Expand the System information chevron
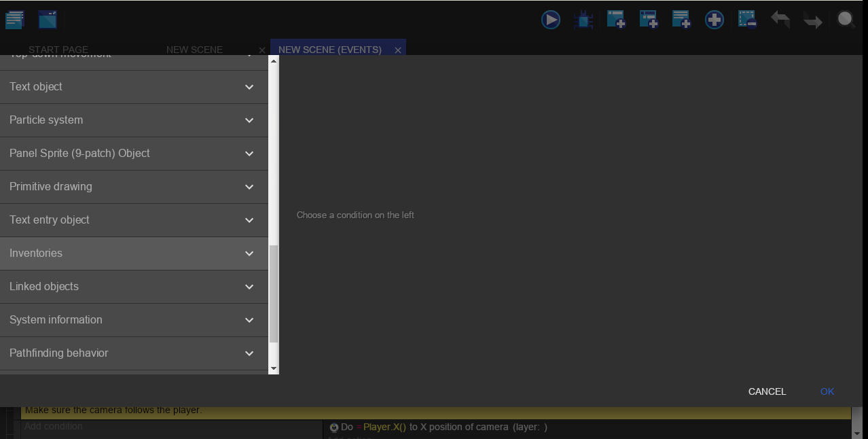This screenshot has height=439, width=868. (x=249, y=320)
